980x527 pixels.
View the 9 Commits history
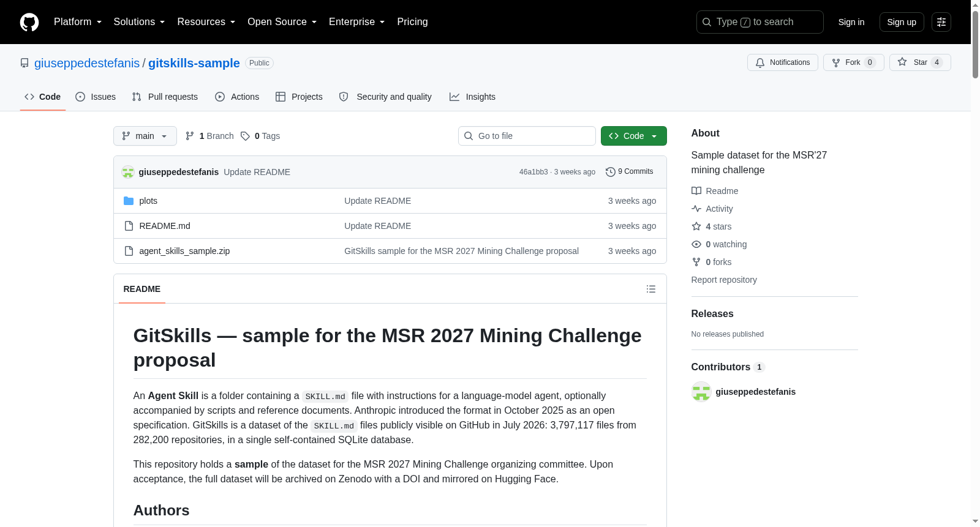tap(630, 172)
